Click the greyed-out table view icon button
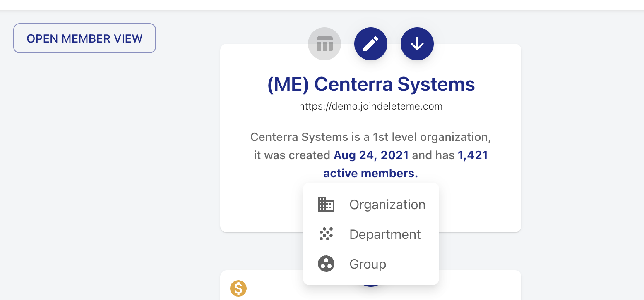This screenshot has width=644, height=300. pyautogui.click(x=324, y=44)
